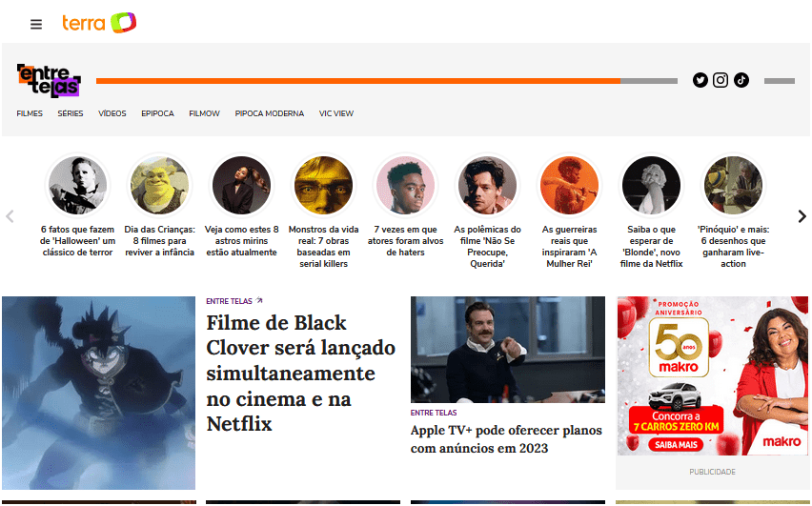The width and height of the screenshot is (812, 506).
Task: Click the orange progress bar in header
Action: pos(358,81)
